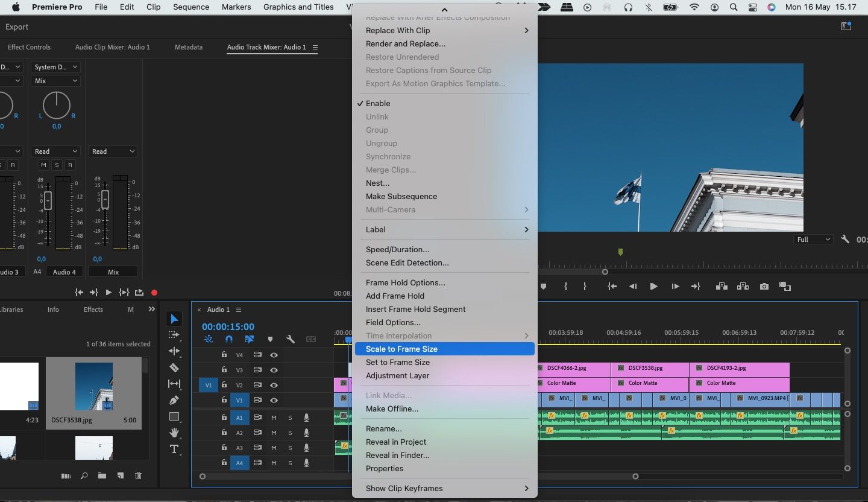The width and height of the screenshot is (868, 502).
Task: Mute audio track A2
Action: pyautogui.click(x=274, y=433)
